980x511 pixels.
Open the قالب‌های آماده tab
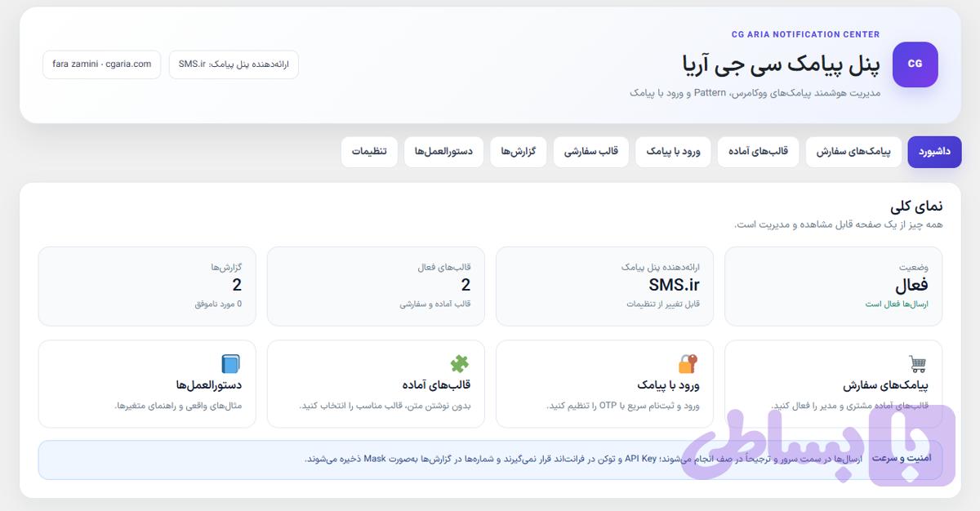coord(758,152)
